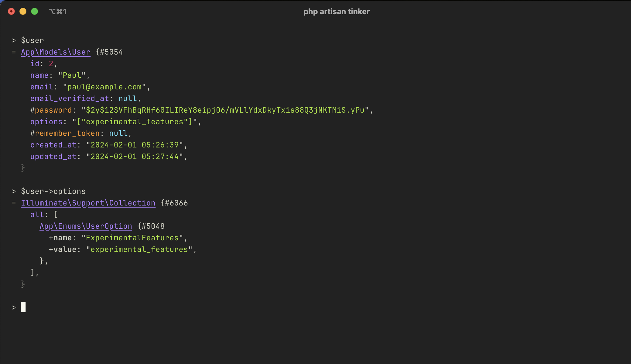This screenshot has width=631, height=364.
Task: Click the terminal cursor at the prompt
Action: pos(23,307)
